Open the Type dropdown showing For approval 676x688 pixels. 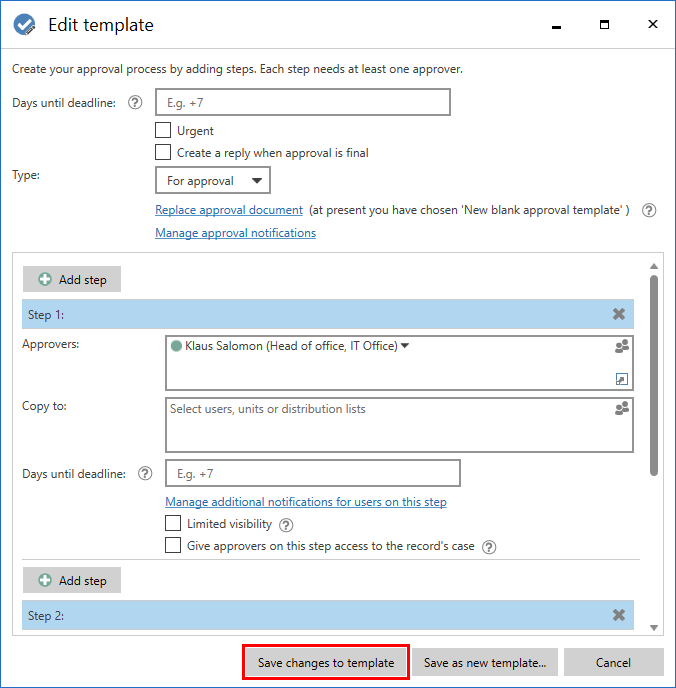[213, 180]
